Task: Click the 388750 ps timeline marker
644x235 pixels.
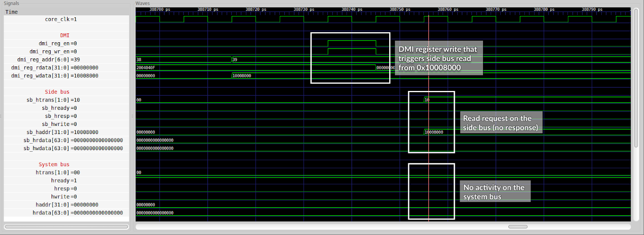Action: [400, 9]
